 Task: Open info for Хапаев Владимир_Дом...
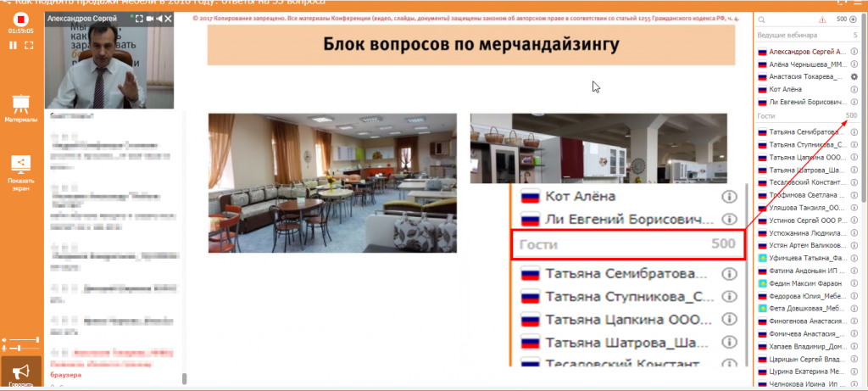[854, 346]
